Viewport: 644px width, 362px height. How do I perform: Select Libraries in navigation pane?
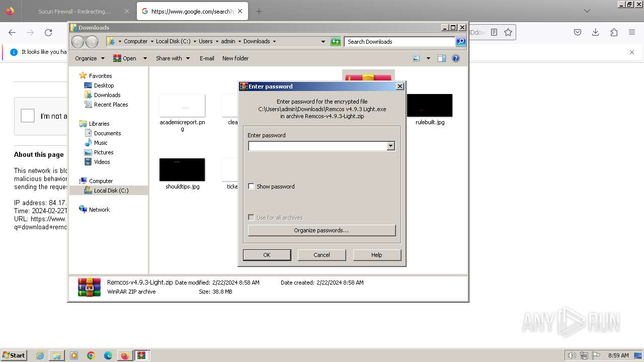(x=99, y=124)
